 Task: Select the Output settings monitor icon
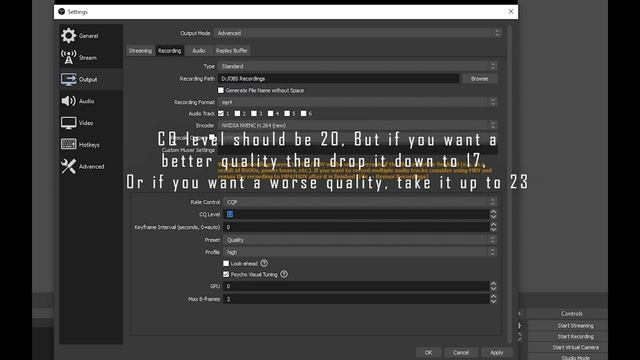coord(69,79)
